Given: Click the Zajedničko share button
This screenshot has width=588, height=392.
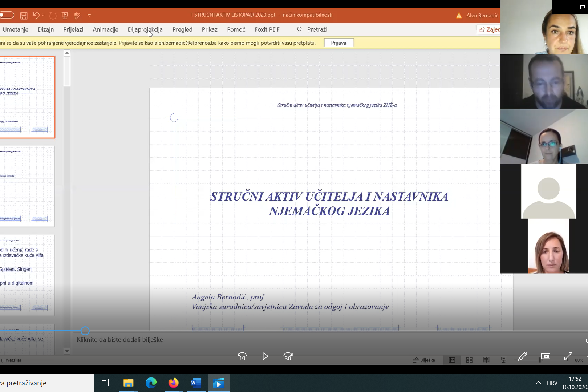Looking at the screenshot, I should pyautogui.click(x=489, y=29).
